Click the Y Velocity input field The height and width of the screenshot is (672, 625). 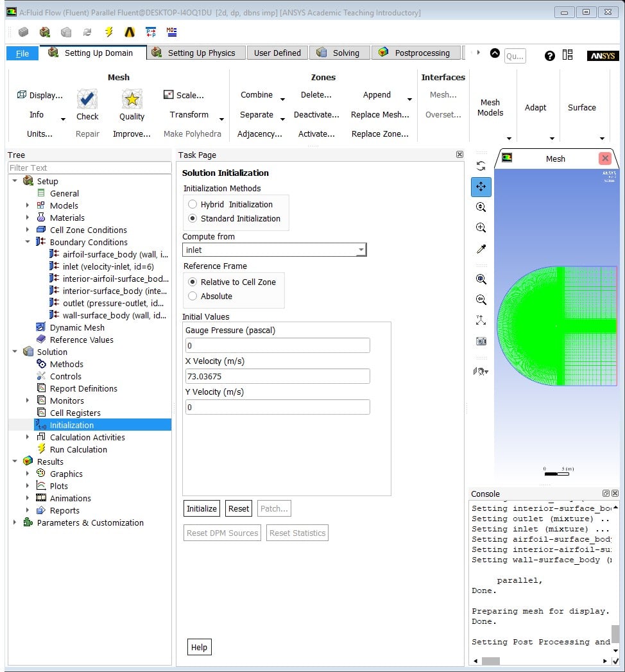[278, 407]
